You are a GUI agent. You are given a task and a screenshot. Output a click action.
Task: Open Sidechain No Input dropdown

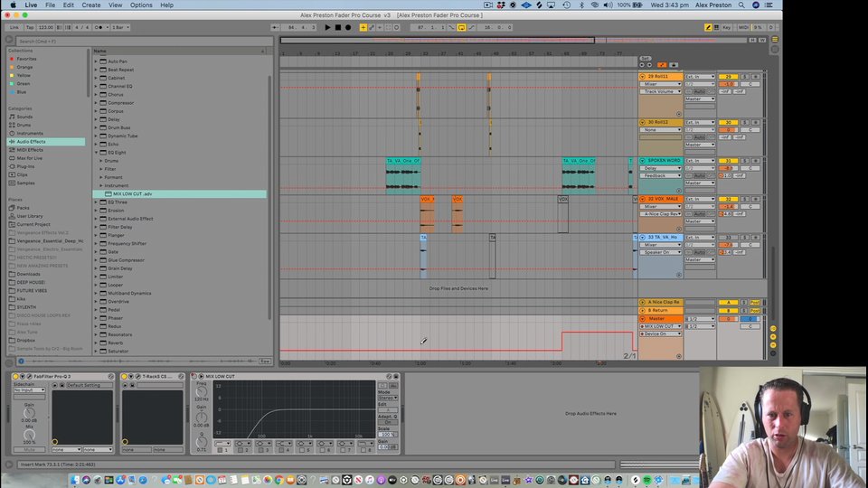(x=29, y=390)
